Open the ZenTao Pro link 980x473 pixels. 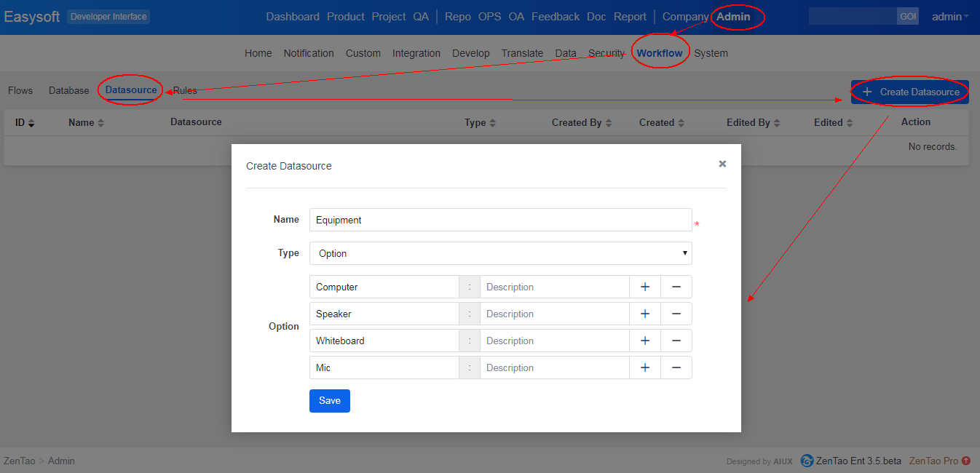point(938,461)
